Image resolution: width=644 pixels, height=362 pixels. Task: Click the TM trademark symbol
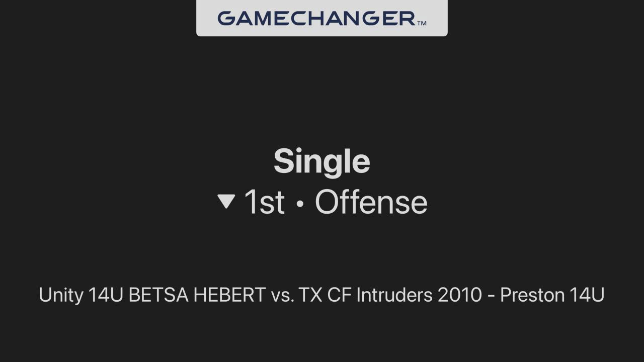(x=422, y=23)
